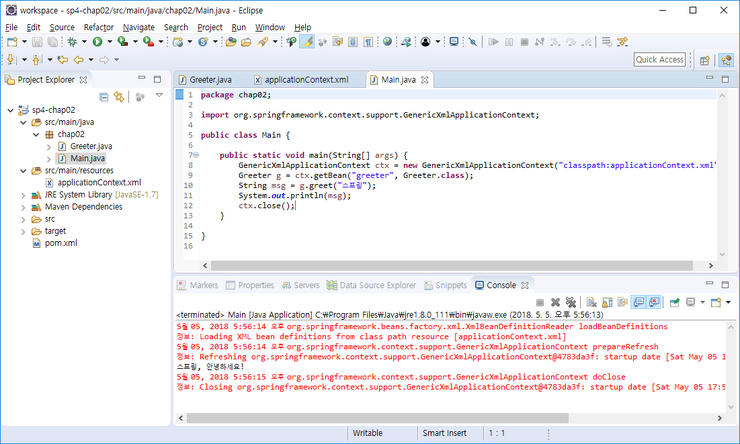Toggle Link with Editor in Project Explorer
Image resolution: width=740 pixels, height=444 pixels.
pos(119,96)
